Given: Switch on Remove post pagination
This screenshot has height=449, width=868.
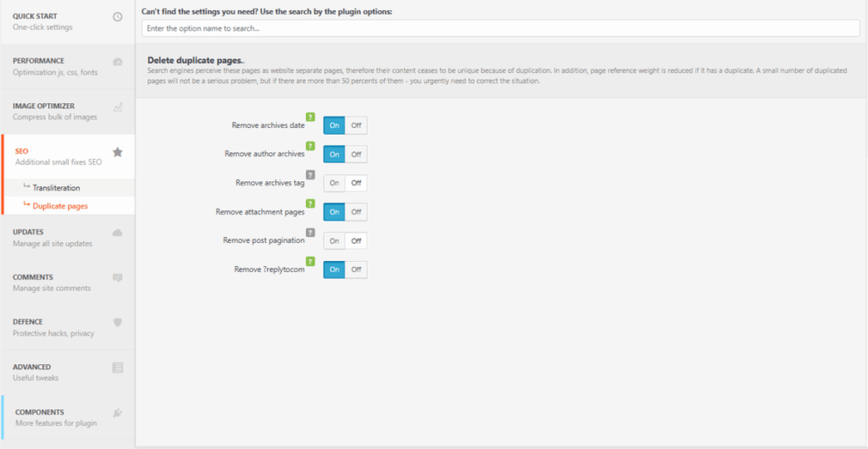Looking at the screenshot, I should click(x=334, y=241).
